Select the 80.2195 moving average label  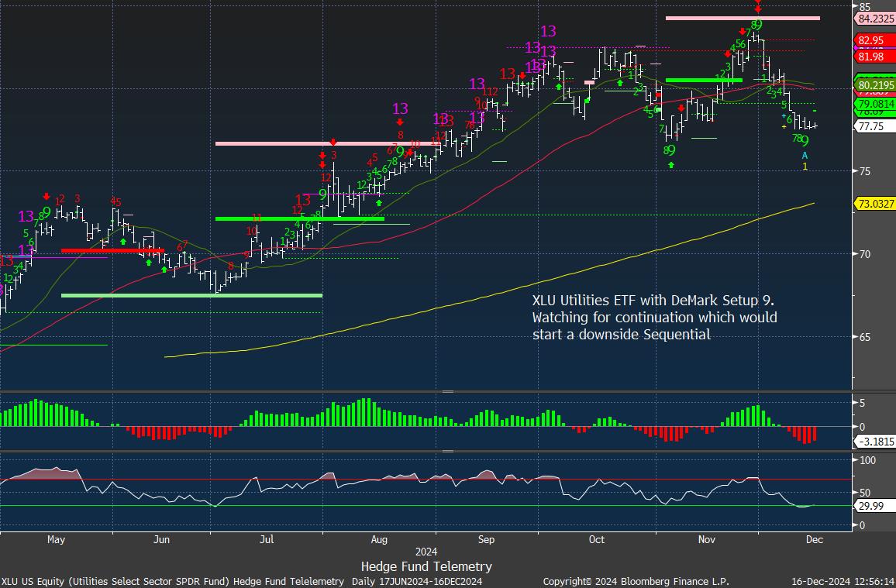click(x=875, y=85)
